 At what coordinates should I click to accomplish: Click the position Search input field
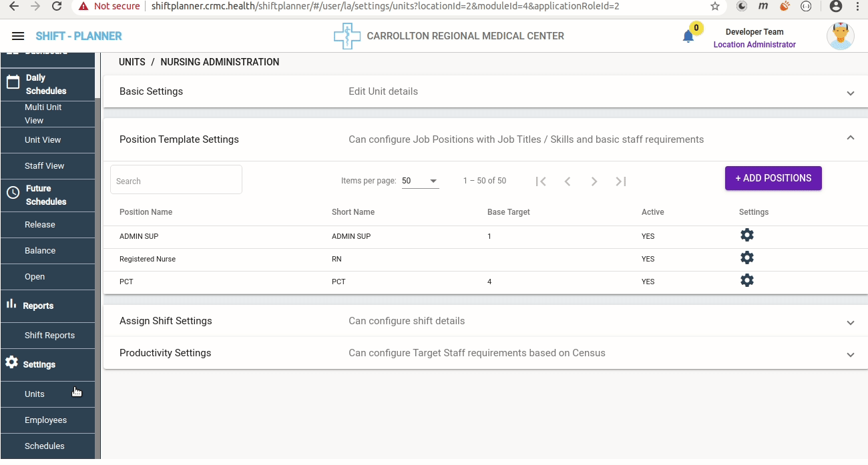tap(176, 181)
